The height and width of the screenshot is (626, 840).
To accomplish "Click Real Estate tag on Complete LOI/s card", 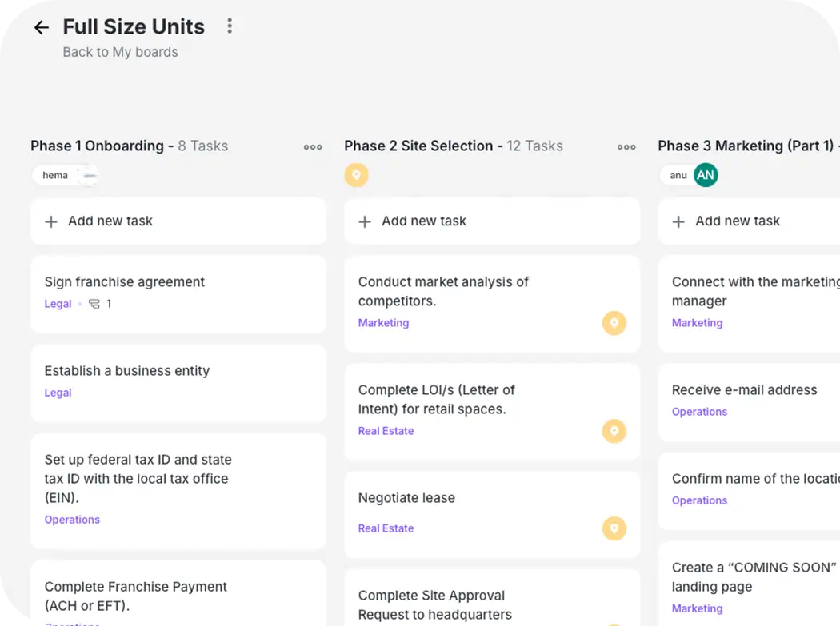I will pyautogui.click(x=386, y=431).
